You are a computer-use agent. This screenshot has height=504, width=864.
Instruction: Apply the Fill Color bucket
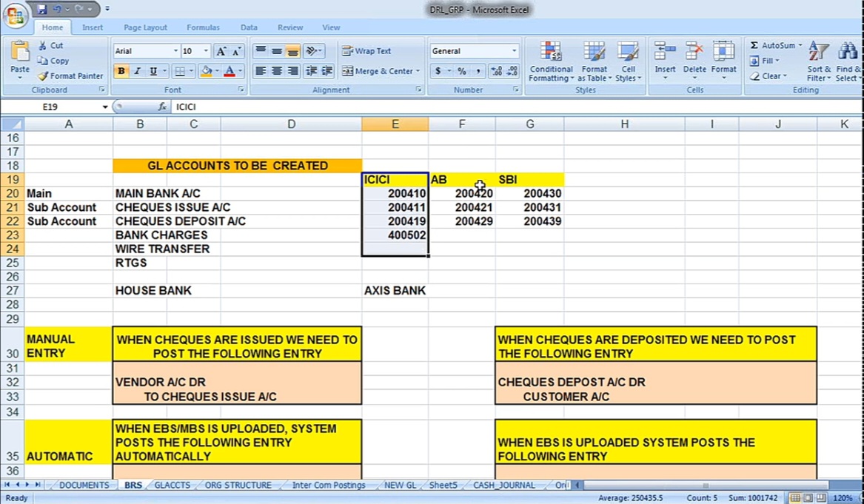pyautogui.click(x=206, y=71)
